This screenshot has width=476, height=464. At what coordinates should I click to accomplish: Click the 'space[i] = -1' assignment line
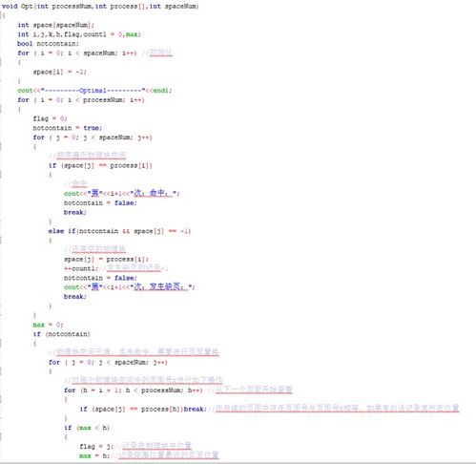59,72
